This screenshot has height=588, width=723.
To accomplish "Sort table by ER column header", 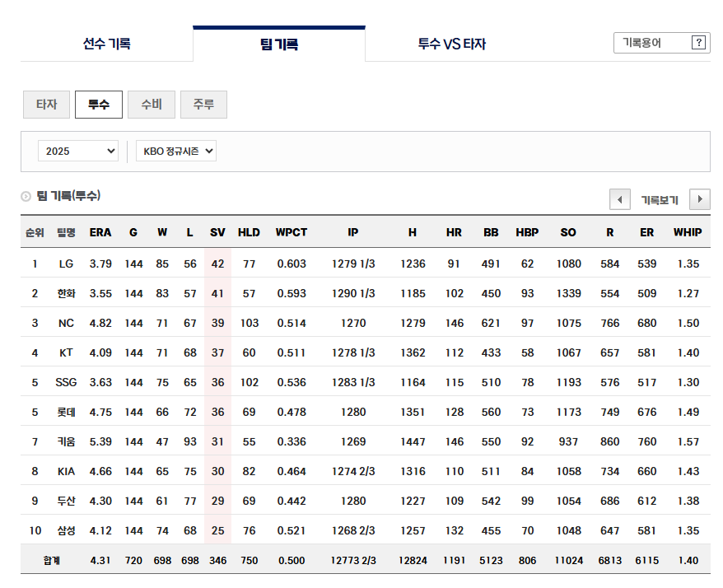I will pos(647,232).
